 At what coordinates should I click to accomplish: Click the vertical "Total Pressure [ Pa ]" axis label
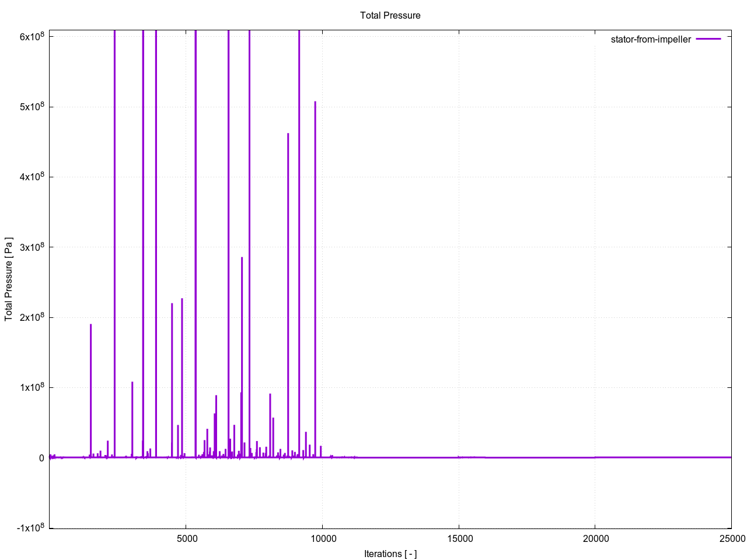(x=9, y=279)
